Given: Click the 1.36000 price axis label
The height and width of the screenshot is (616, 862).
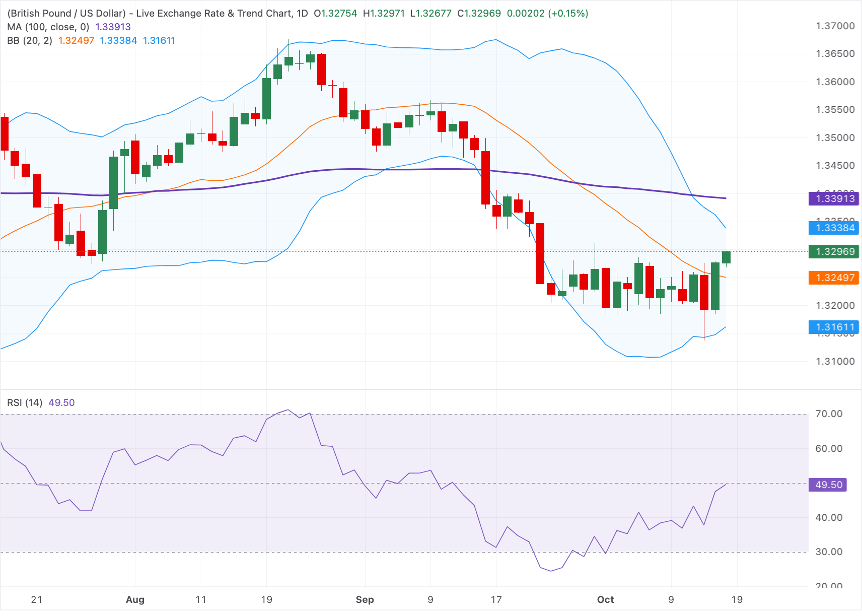Looking at the screenshot, I should point(835,82).
